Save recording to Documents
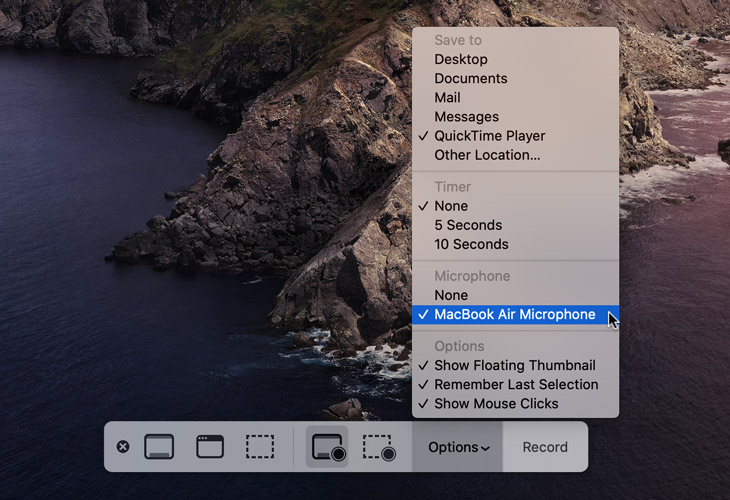This screenshot has height=500, width=730. [470, 78]
